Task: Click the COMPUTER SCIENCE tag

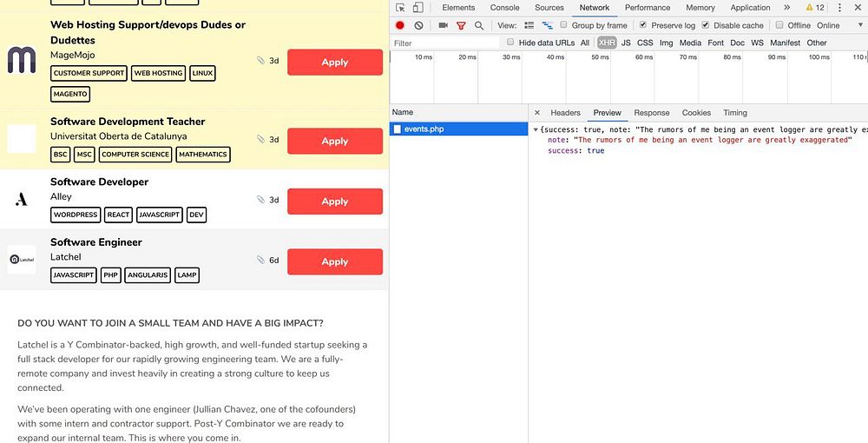Action: coord(135,155)
